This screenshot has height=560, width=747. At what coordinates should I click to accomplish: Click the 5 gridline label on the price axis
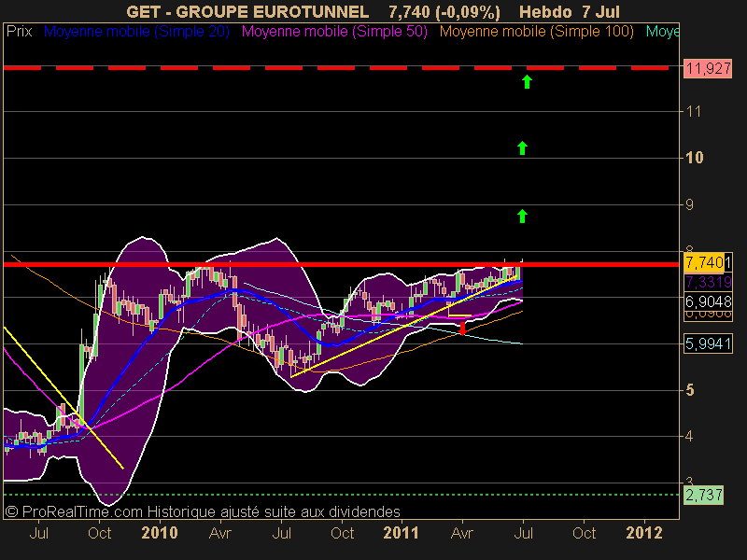pos(689,390)
